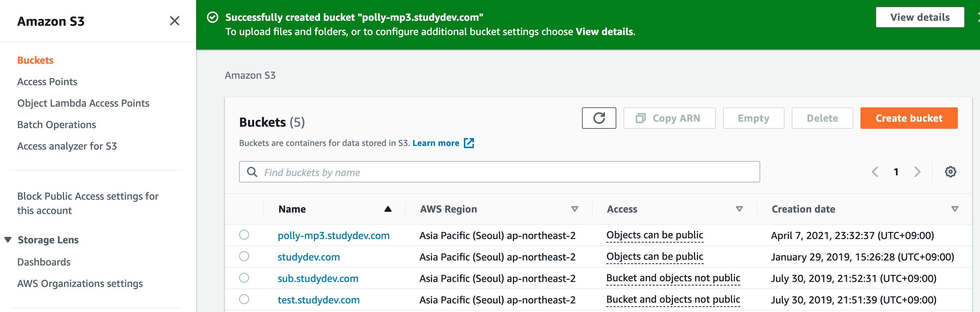Click the Copy ARN button
This screenshot has height=312, width=980.
[x=669, y=118]
